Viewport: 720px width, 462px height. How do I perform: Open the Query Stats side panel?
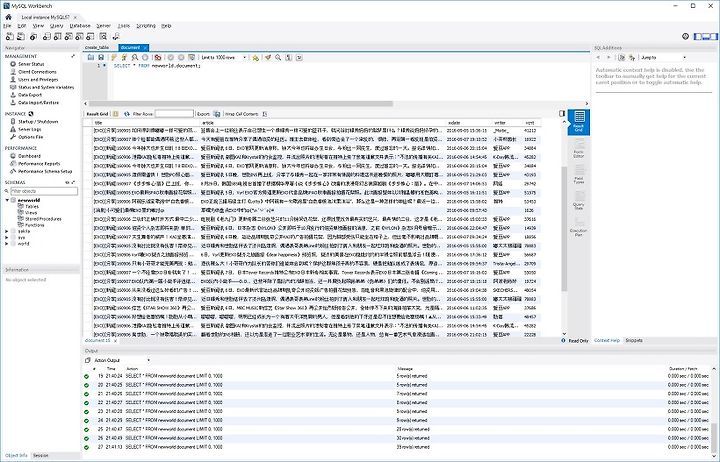[x=579, y=201]
